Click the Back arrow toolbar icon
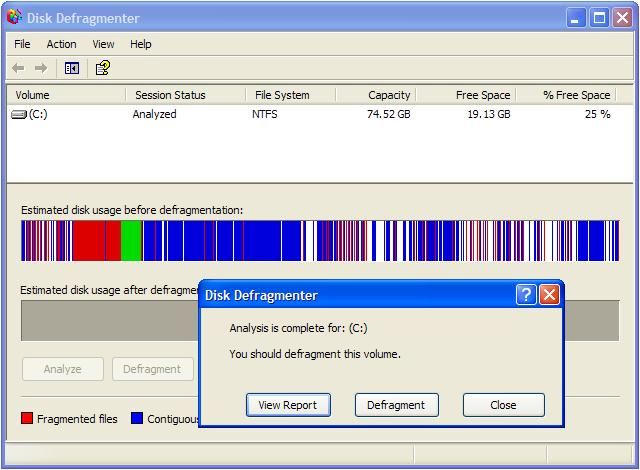 click(18, 68)
